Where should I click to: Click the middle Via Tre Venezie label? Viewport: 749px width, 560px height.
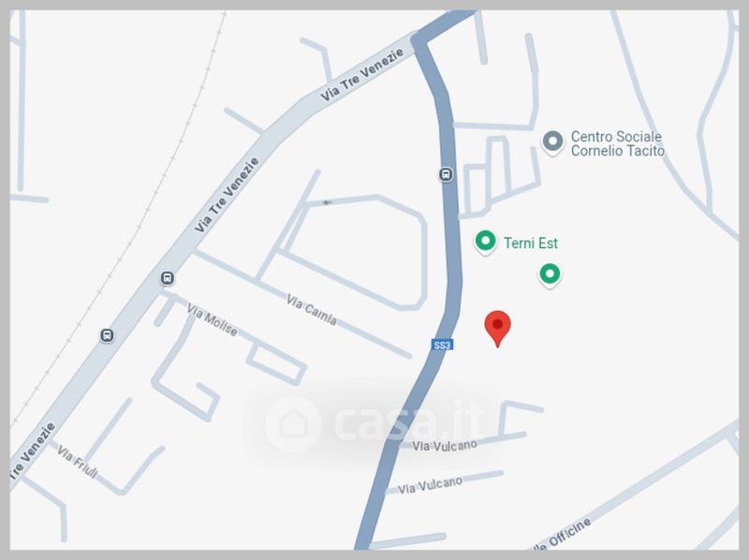pyautogui.click(x=227, y=195)
